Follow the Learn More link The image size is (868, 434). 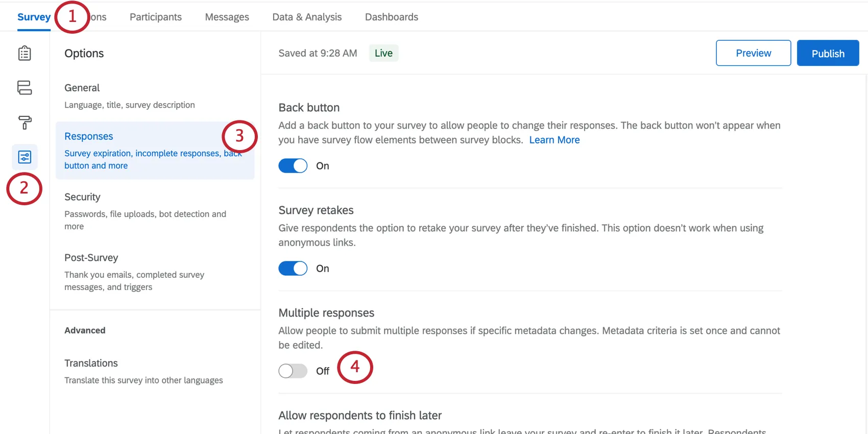click(x=554, y=140)
